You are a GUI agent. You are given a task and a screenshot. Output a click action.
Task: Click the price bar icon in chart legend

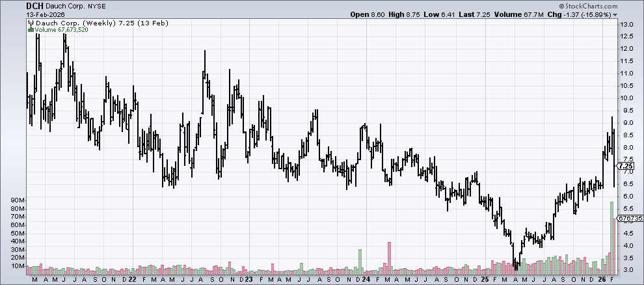coord(32,23)
